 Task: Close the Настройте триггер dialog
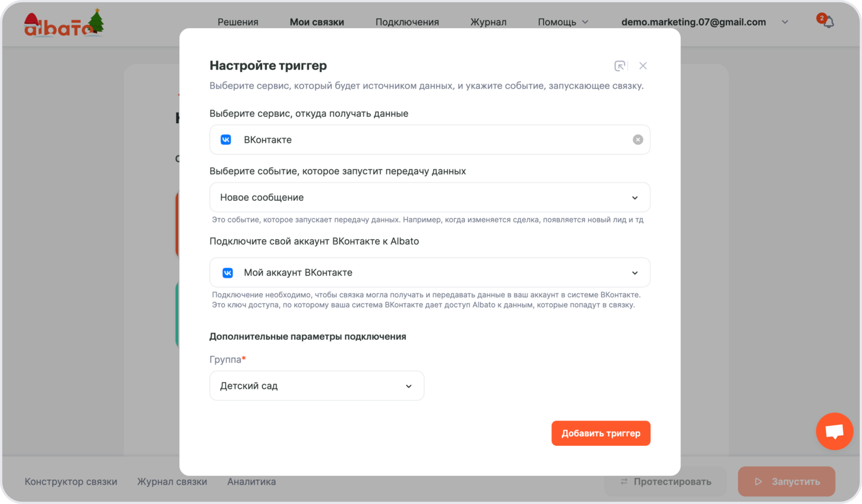click(643, 66)
